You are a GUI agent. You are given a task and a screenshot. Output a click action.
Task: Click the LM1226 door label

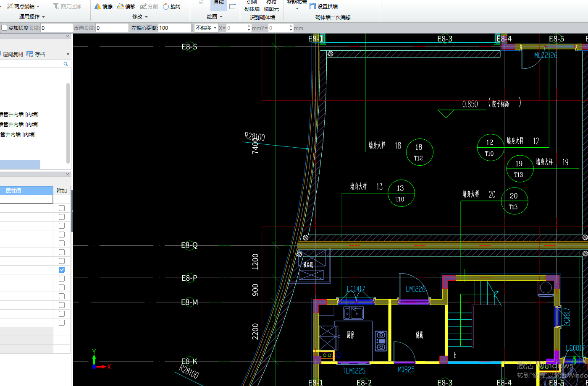(x=416, y=289)
